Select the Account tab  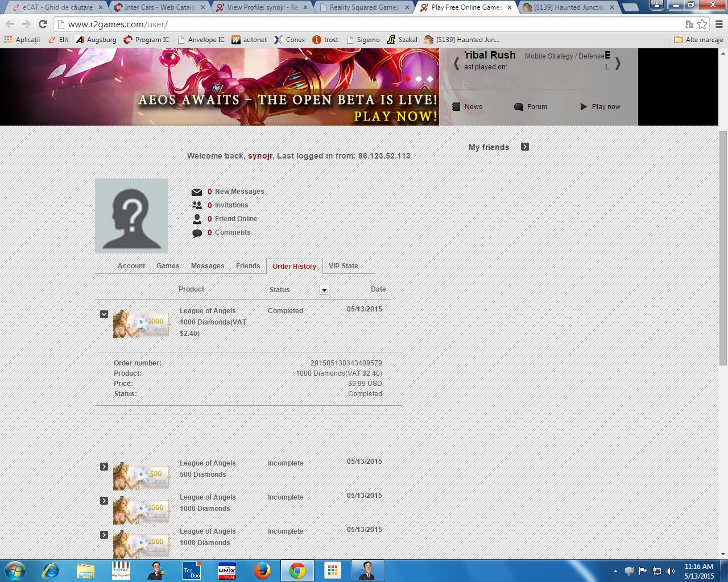[x=131, y=266]
